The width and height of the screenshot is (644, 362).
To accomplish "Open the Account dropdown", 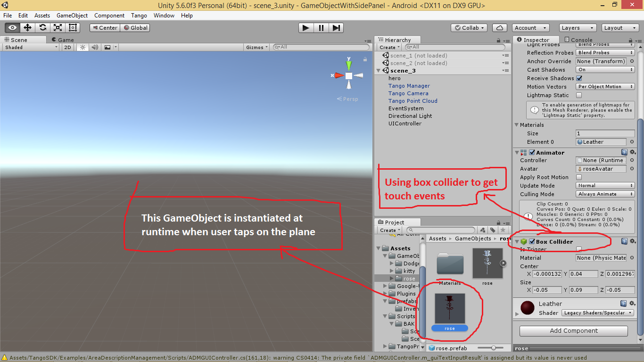I will [x=531, y=28].
